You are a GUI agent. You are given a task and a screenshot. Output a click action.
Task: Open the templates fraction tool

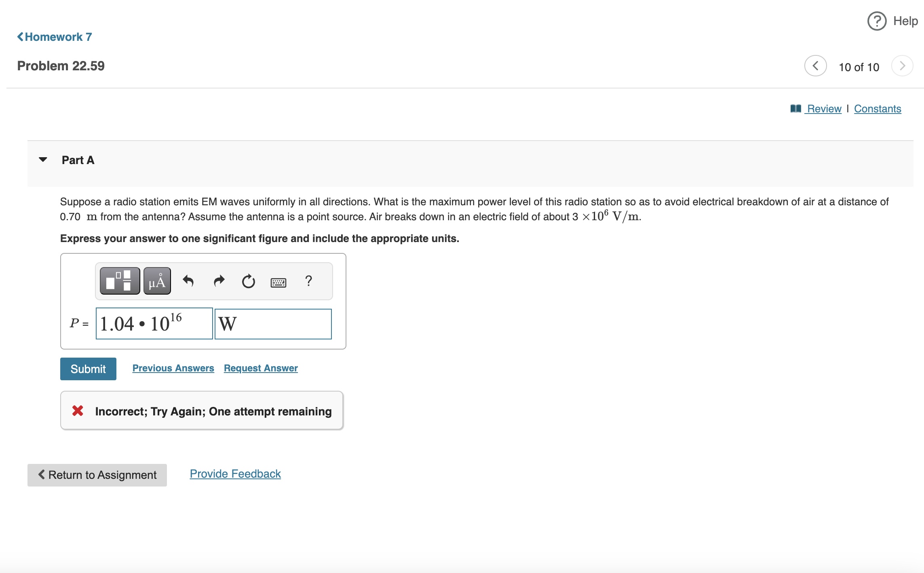(x=120, y=281)
